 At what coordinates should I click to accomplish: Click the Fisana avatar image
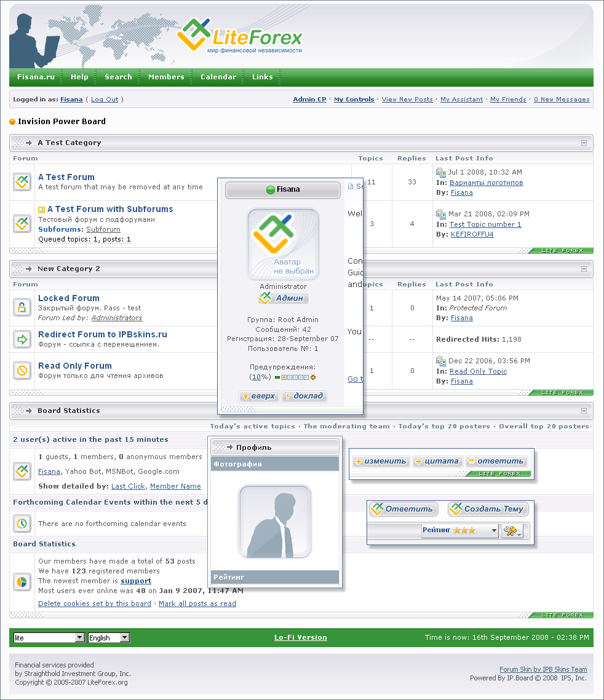283,244
